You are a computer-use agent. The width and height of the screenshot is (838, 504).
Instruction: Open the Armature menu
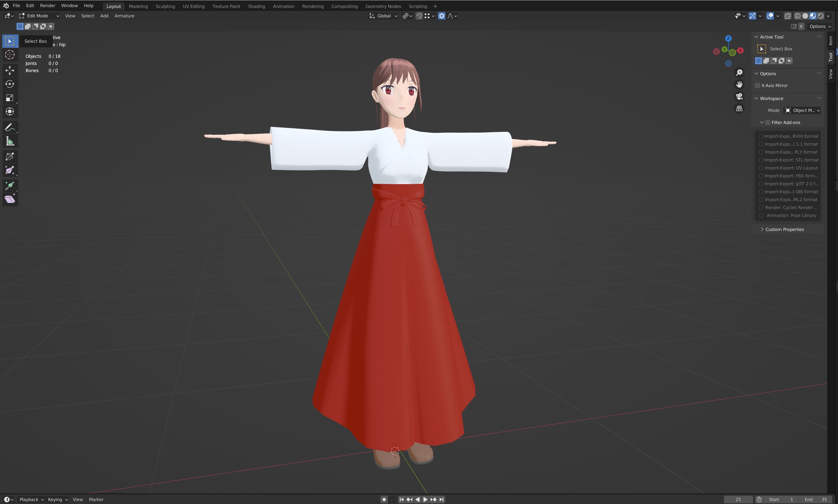pos(124,16)
